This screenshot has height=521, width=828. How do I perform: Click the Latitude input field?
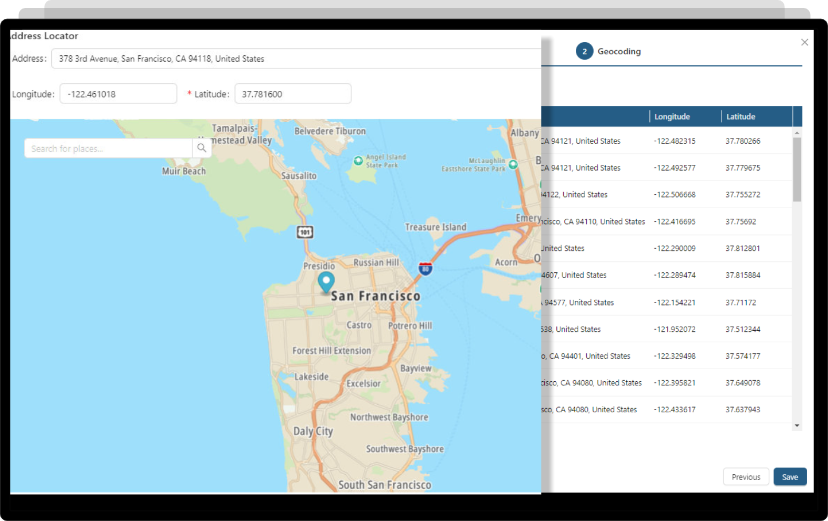293,94
